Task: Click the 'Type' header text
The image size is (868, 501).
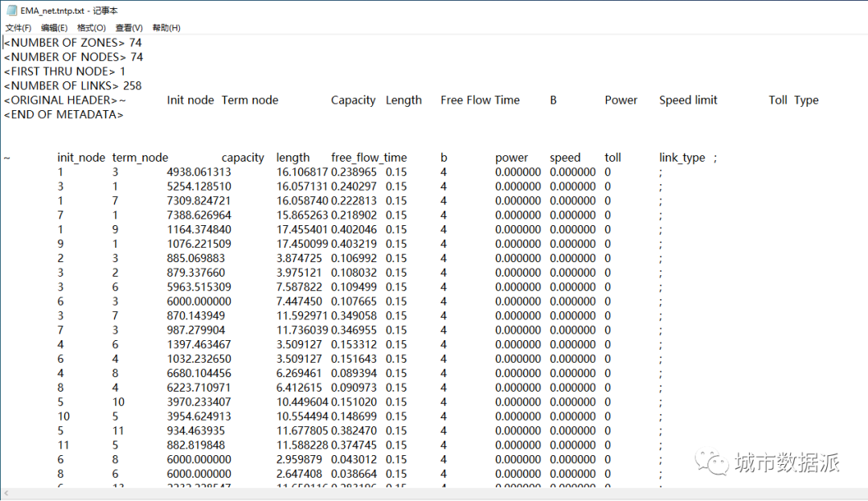Action: pos(806,101)
